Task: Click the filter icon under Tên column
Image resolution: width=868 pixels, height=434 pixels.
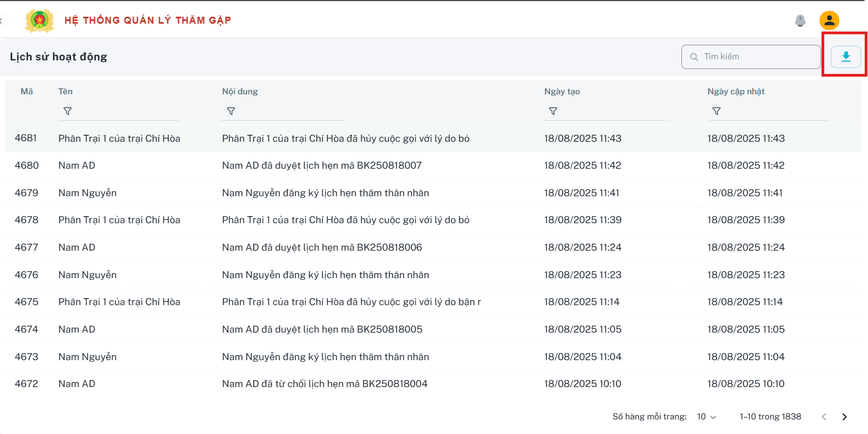Action: point(67,111)
